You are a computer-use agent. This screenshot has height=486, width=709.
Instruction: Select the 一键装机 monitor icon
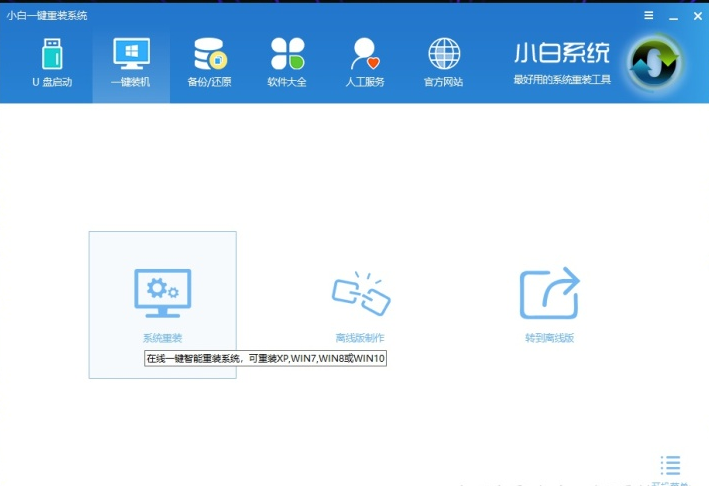(131, 54)
